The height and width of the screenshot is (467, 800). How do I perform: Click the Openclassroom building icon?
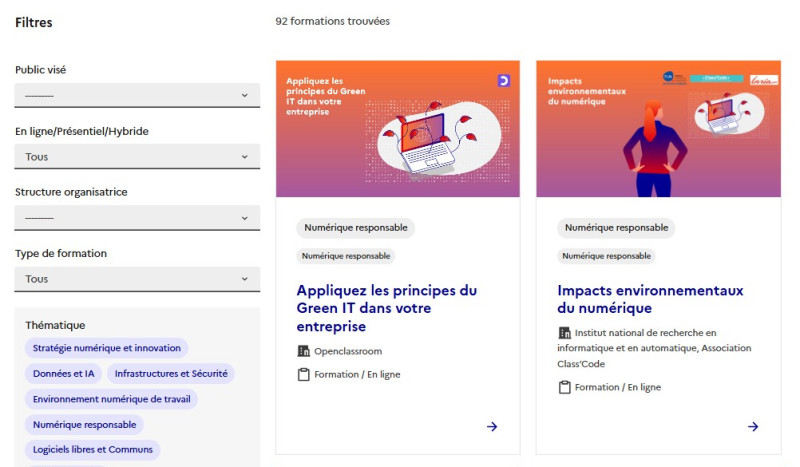tap(304, 351)
